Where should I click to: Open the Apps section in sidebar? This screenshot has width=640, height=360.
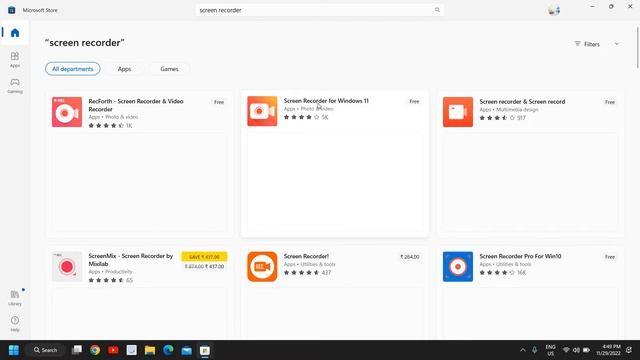(15, 59)
